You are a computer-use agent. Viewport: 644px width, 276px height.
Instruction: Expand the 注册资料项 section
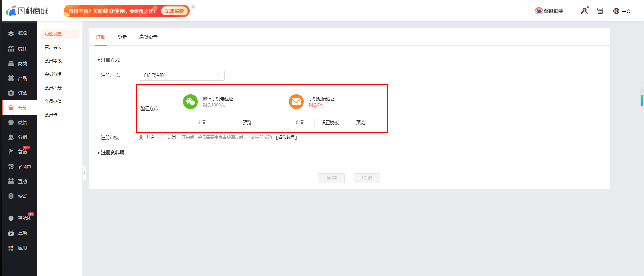[111, 152]
